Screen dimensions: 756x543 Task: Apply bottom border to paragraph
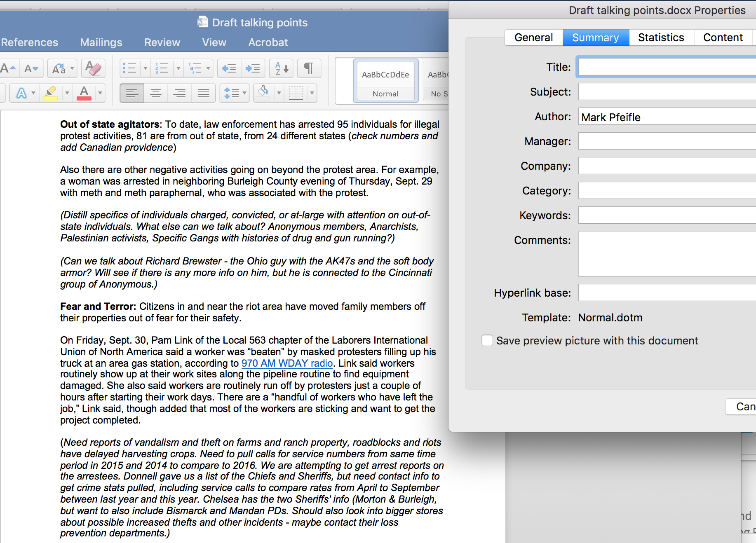pos(296,93)
